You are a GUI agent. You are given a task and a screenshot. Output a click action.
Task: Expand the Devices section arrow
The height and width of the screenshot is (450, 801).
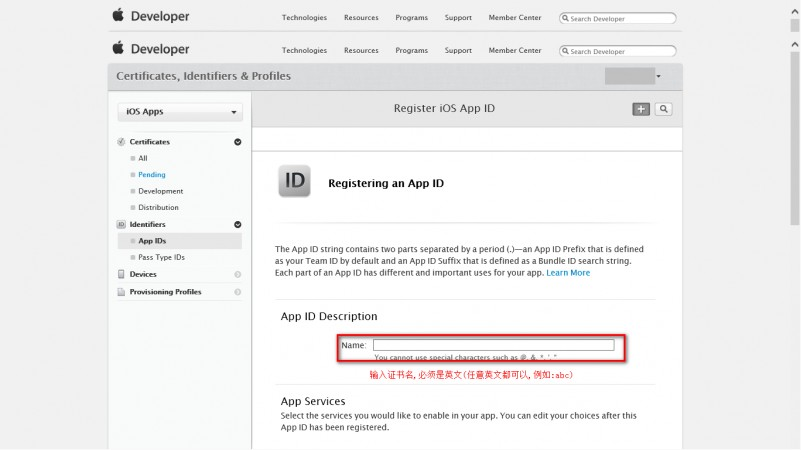[x=238, y=275]
